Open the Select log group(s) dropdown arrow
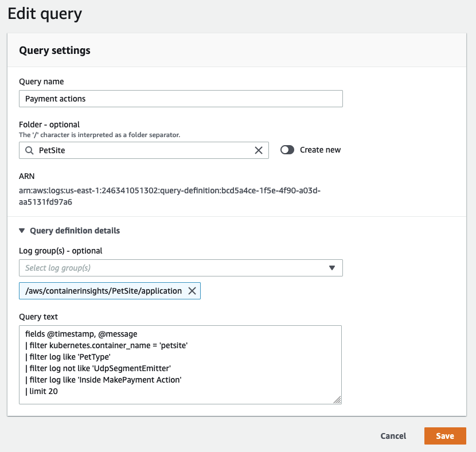Viewport: 476px width, 452px height. pos(332,268)
